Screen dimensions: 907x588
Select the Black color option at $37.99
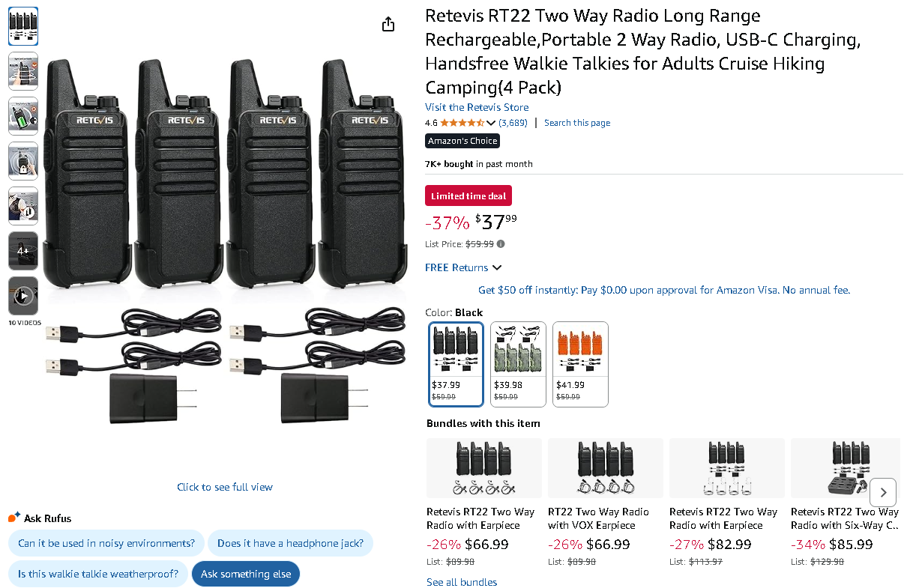click(x=456, y=364)
